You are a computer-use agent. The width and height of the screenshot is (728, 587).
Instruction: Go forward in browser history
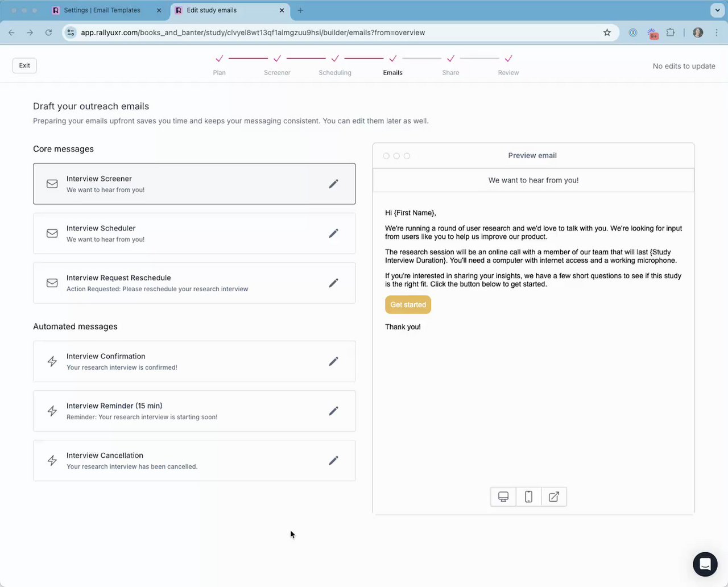coord(30,32)
